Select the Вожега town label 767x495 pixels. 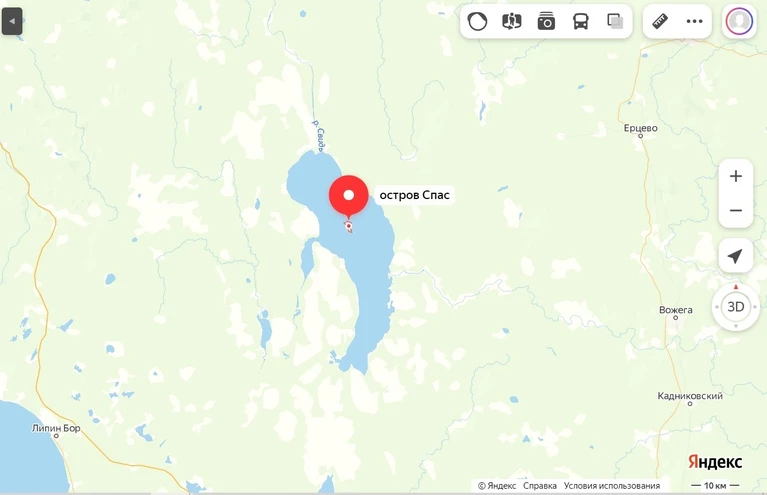[x=676, y=310]
